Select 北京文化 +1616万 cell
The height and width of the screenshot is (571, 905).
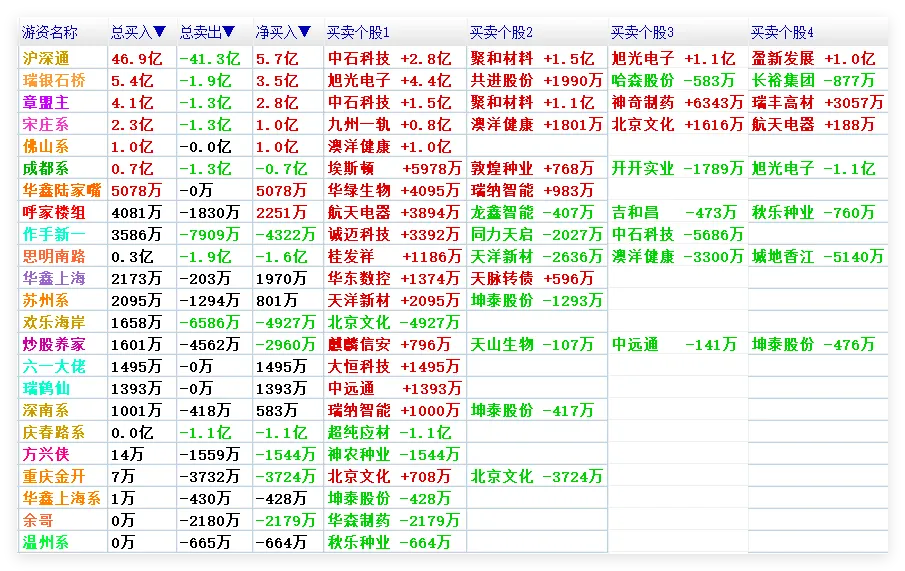click(x=678, y=124)
